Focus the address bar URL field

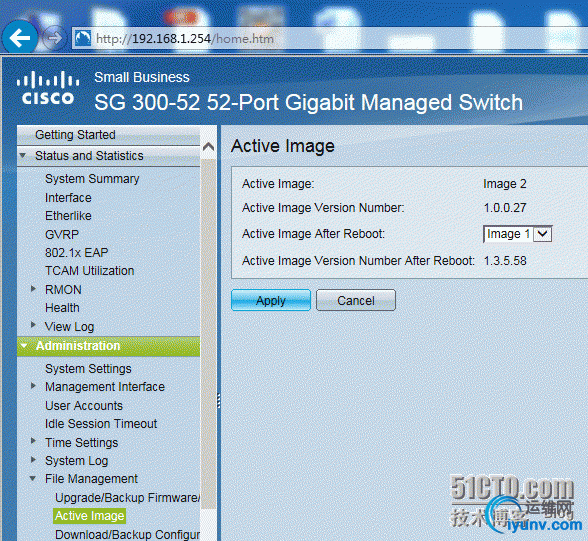pos(330,38)
